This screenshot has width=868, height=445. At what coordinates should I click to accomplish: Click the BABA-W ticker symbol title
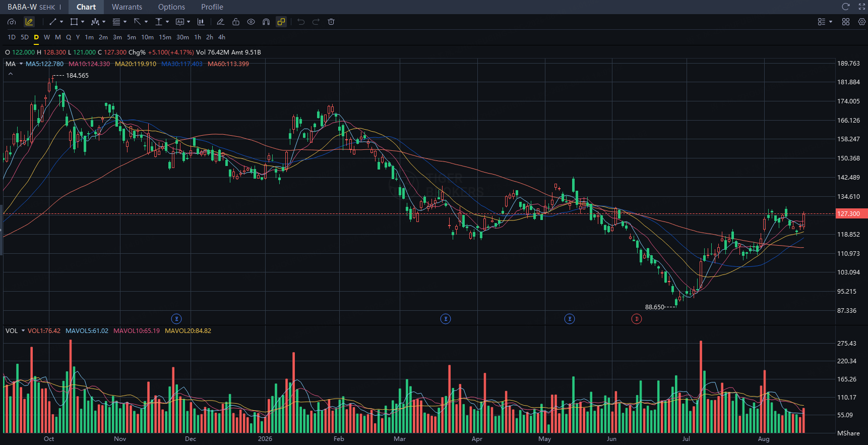pos(22,7)
